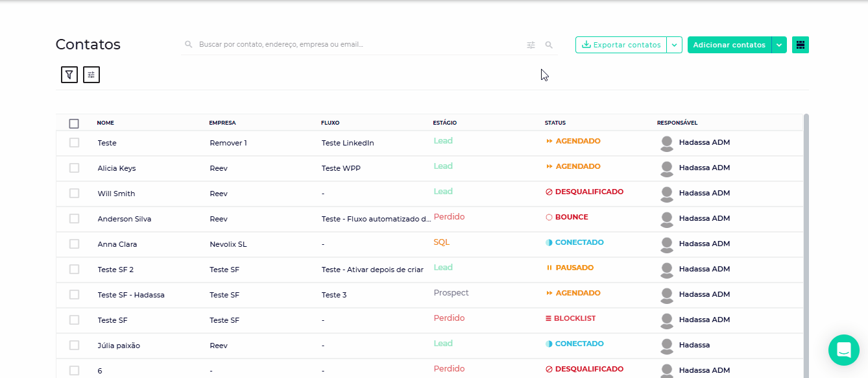
Task: Open the Will Smith contact
Action: tap(117, 194)
